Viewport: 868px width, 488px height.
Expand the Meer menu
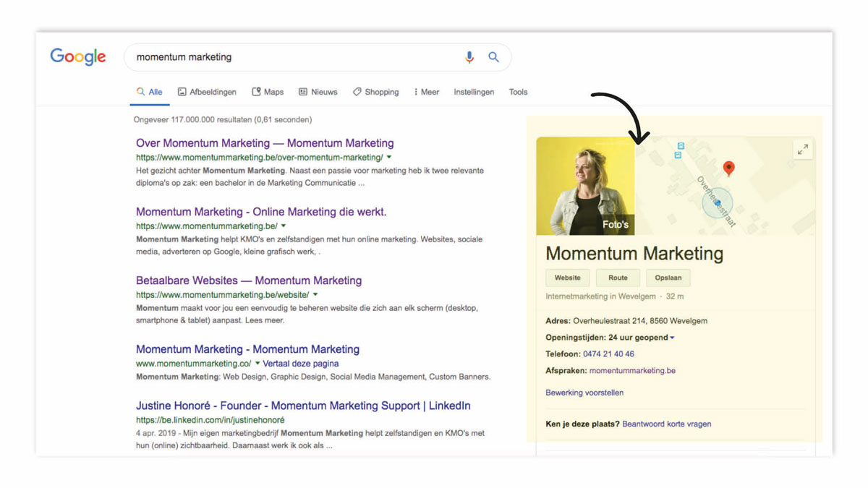coord(426,92)
